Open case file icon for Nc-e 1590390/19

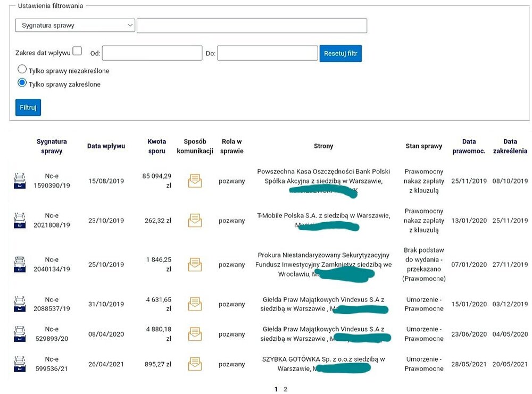[x=20, y=181]
